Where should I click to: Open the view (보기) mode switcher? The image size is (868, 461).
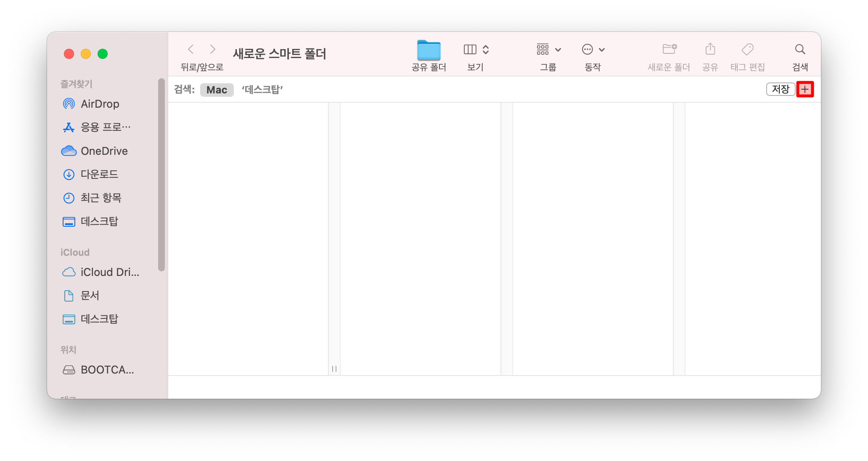pos(476,50)
